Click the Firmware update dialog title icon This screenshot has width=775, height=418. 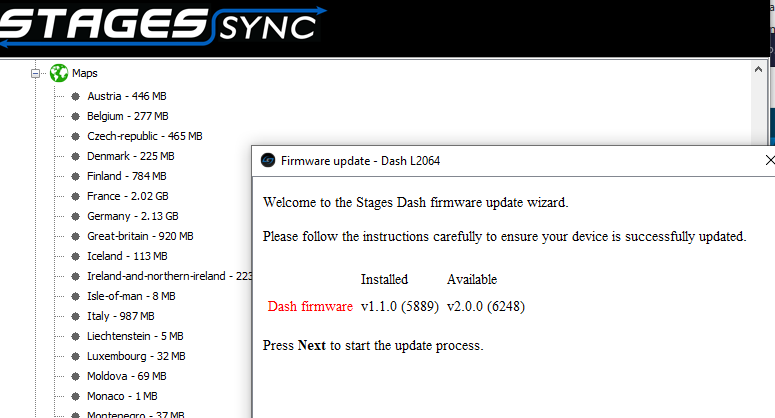point(268,160)
